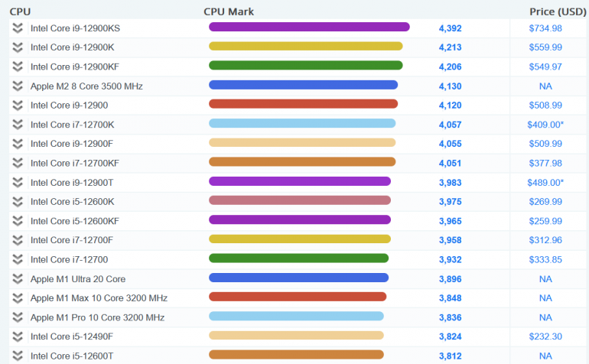Click the $409.00* price link
The width and height of the screenshot is (589, 364).
click(x=545, y=125)
